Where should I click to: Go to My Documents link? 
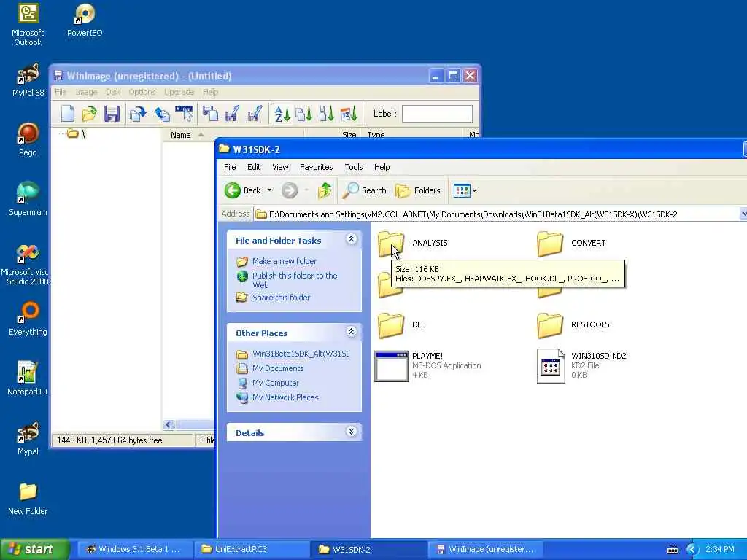pyautogui.click(x=278, y=368)
